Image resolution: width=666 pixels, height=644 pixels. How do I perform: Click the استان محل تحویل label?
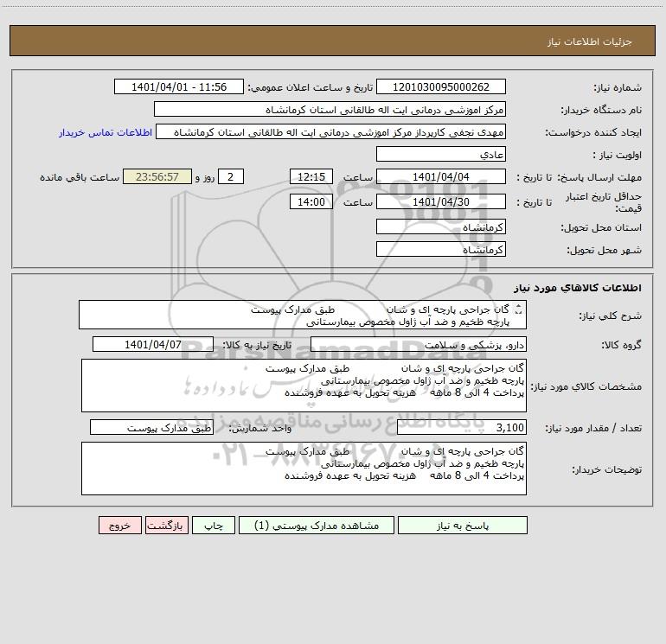point(601,227)
